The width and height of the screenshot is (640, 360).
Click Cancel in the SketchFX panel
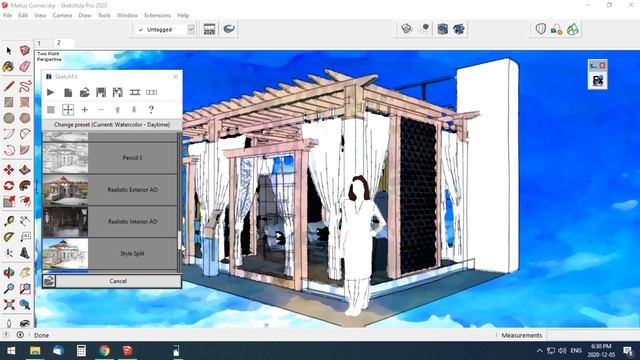(x=118, y=281)
